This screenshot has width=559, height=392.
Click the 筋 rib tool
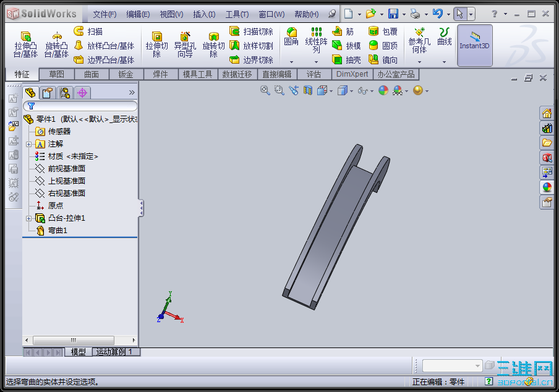343,32
